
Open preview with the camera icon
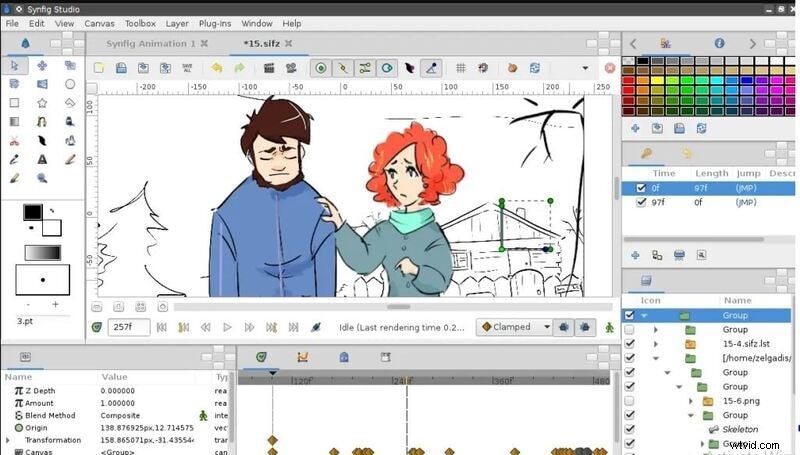[x=291, y=68]
